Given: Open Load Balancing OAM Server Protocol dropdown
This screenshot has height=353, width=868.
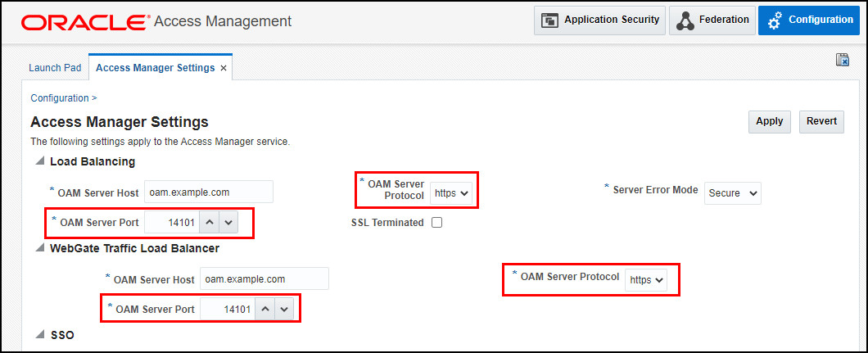Looking at the screenshot, I should tap(452, 193).
